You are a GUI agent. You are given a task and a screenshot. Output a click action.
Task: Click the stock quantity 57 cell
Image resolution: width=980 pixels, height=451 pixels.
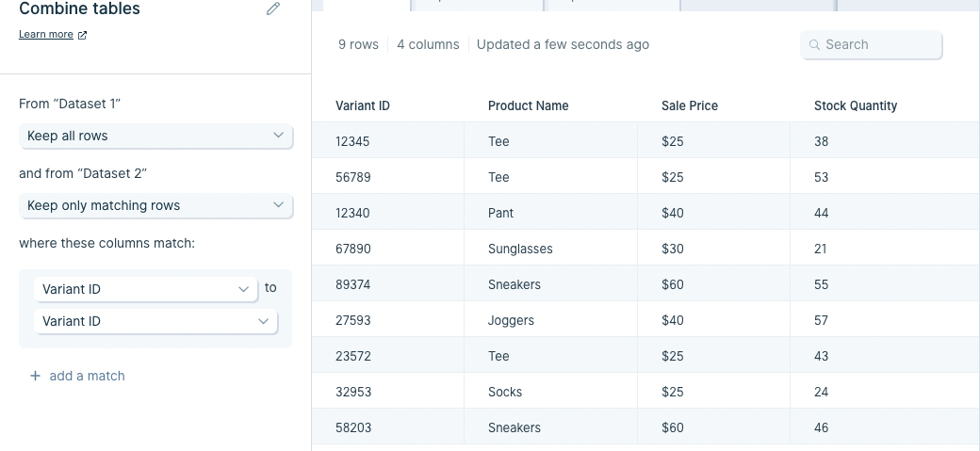point(885,320)
